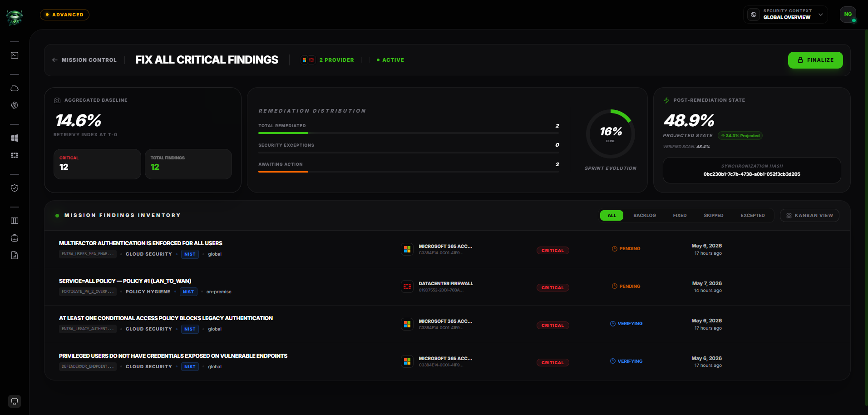Open the Windows logo sidebar icon
The height and width of the screenshot is (415, 868).
(15, 138)
